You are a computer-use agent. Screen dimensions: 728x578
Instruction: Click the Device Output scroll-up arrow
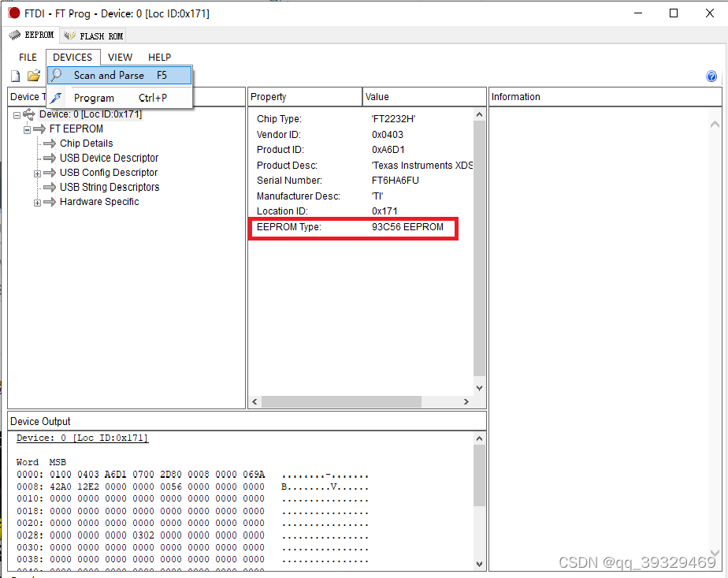tap(479, 438)
